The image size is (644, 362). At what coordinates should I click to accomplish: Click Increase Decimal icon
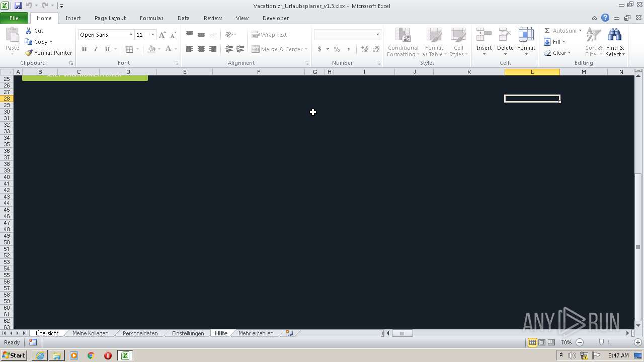(365, 49)
